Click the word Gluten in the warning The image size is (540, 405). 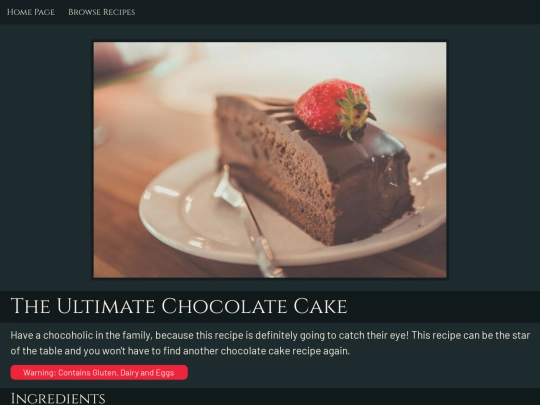click(102, 373)
